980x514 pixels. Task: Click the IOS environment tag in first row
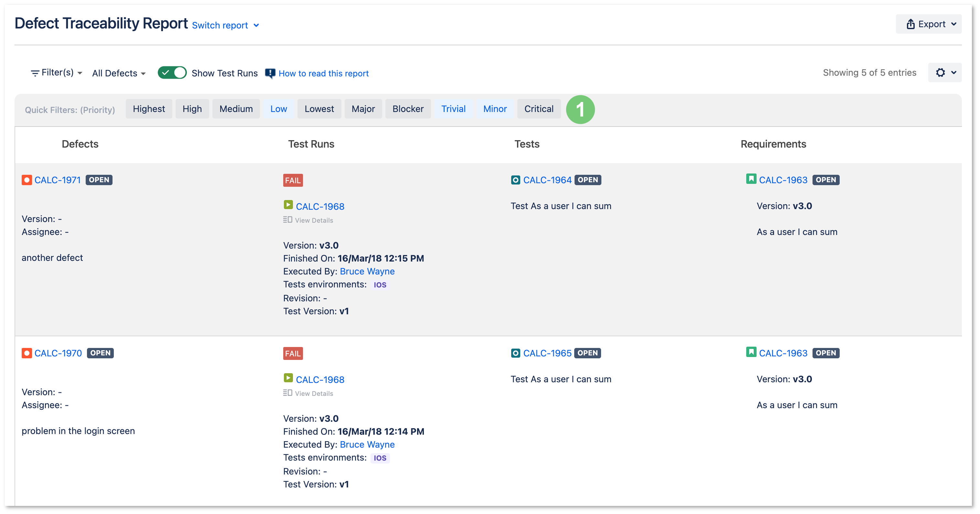pyautogui.click(x=380, y=285)
